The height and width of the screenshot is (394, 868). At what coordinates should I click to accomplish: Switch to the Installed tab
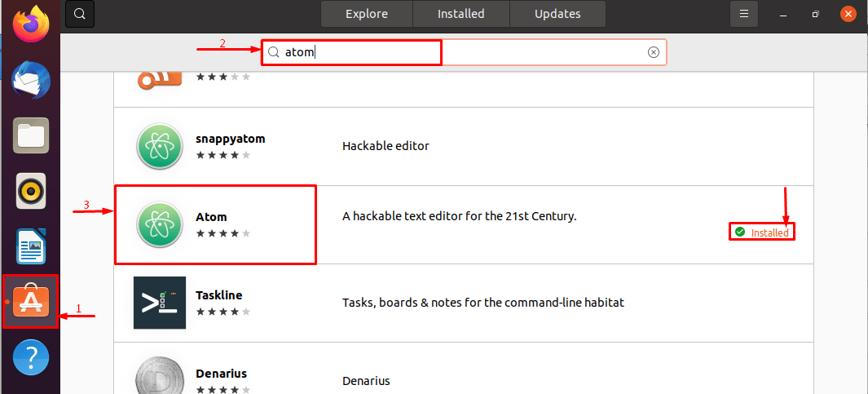(x=460, y=14)
